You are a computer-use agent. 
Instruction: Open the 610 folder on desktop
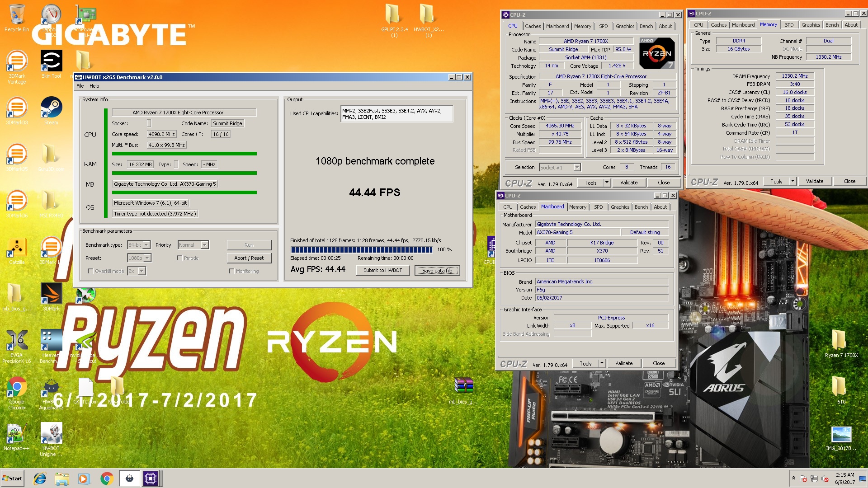(x=841, y=390)
